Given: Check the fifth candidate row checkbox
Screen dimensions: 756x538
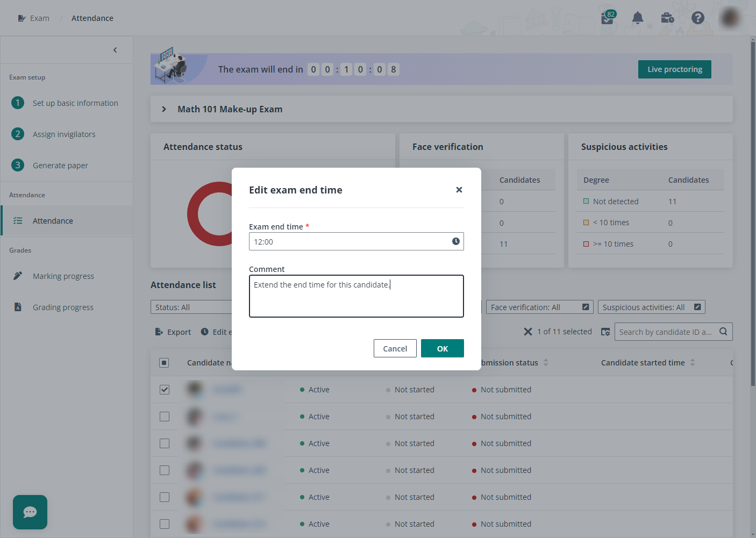Looking at the screenshot, I should (165, 497).
